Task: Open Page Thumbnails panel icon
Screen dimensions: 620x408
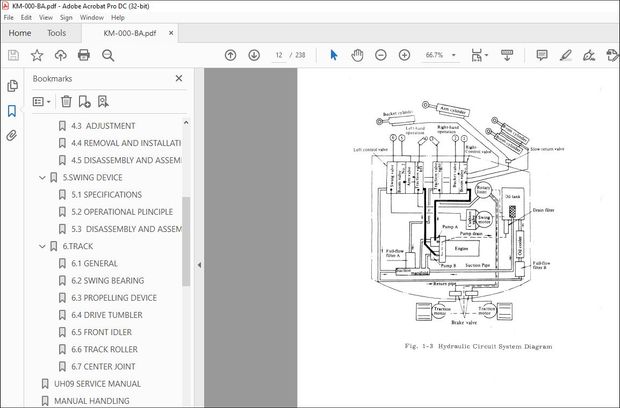Action: [12, 86]
